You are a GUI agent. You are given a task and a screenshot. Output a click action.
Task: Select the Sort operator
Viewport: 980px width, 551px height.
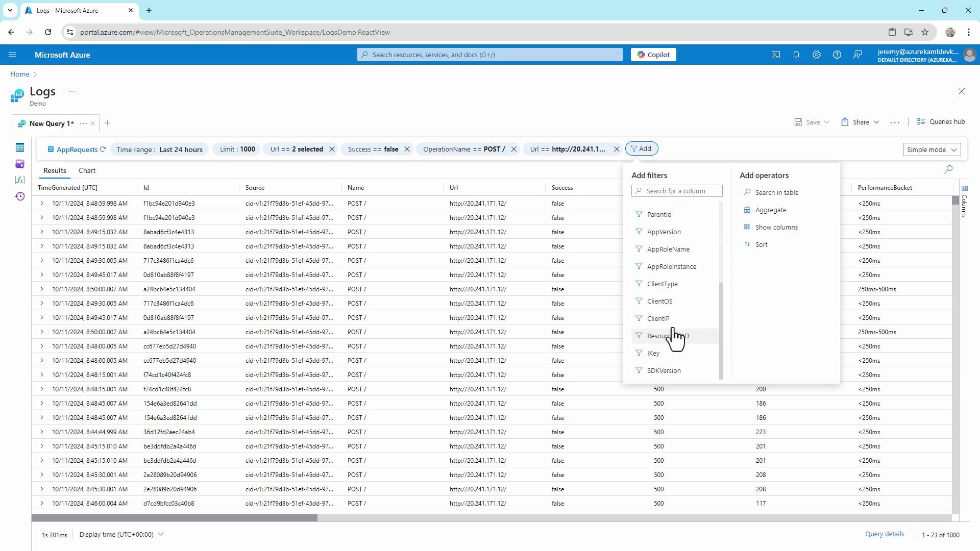(x=755, y=244)
